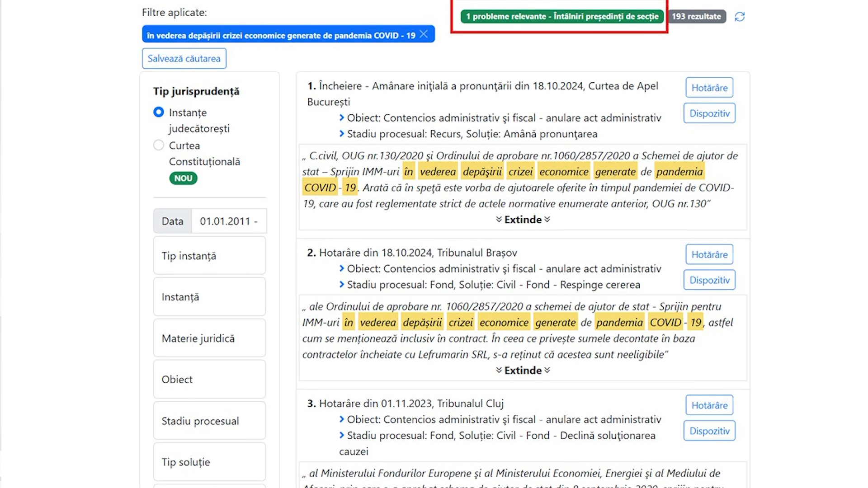Viewport: 868px width, 488px height.
Task: Open Hotărâre for result 2 Tribunalul Brașov
Action: point(709,254)
